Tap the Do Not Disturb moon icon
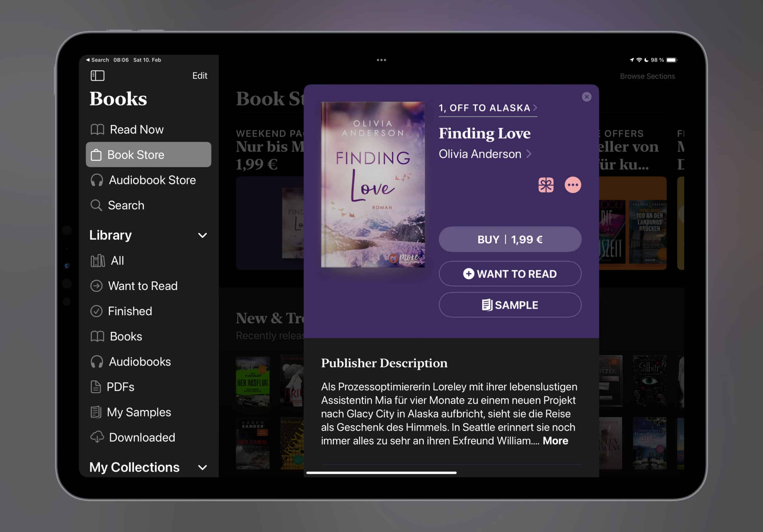Image resolution: width=763 pixels, height=532 pixels. (646, 60)
